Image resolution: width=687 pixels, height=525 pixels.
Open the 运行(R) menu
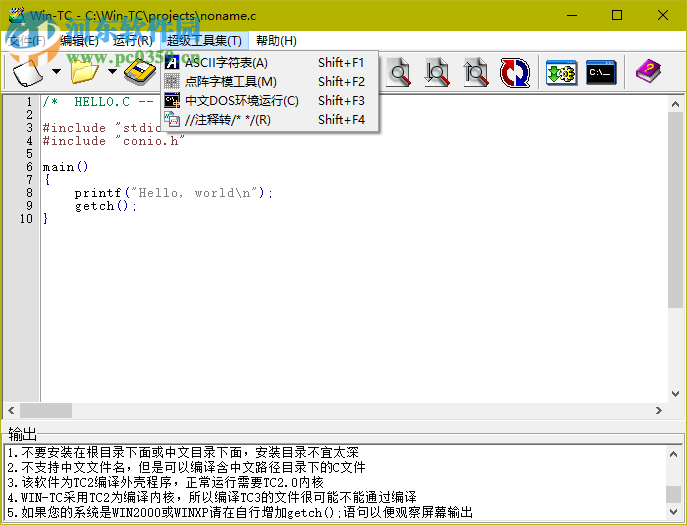pyautogui.click(x=133, y=41)
